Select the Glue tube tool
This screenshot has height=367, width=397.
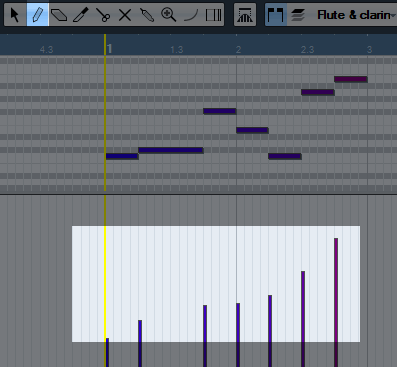(147, 15)
